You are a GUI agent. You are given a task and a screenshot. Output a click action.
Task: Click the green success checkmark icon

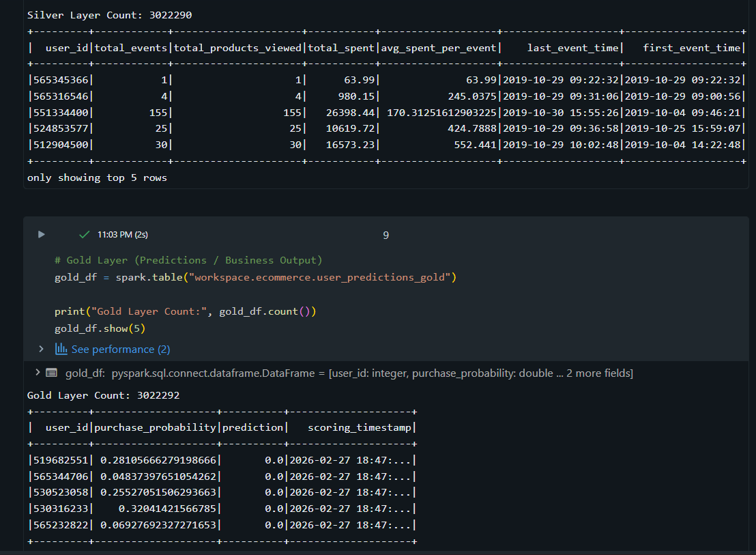[x=85, y=234]
